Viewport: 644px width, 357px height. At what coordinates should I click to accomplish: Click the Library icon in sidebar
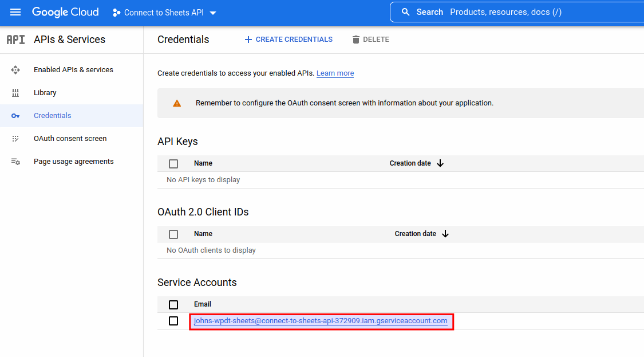tap(15, 93)
